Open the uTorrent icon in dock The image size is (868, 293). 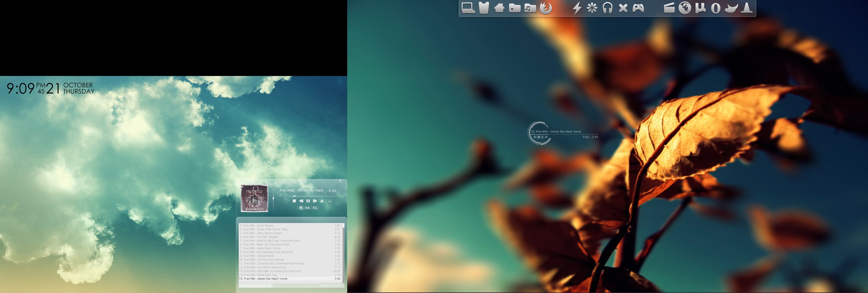click(700, 8)
